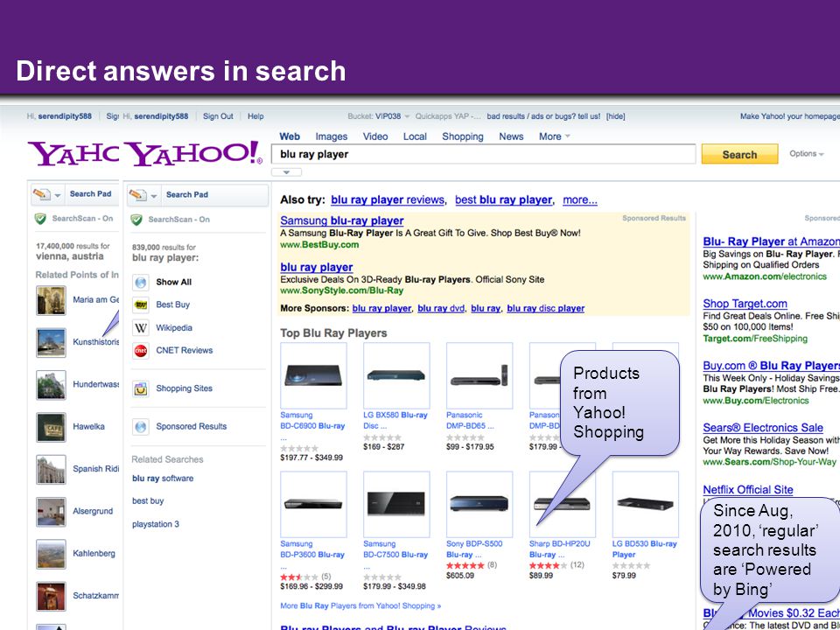Open the Schatzkammer thumbnail image
Screen dimensions: 840x630
52,596
